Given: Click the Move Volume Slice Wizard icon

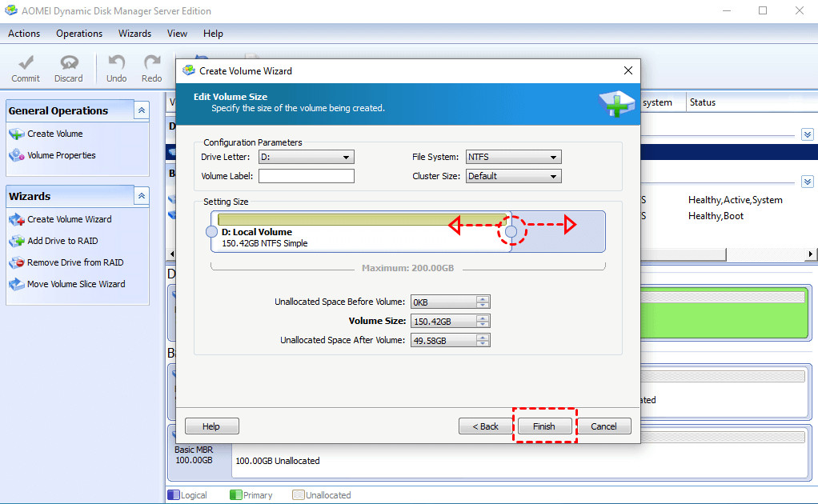Looking at the screenshot, I should (17, 284).
